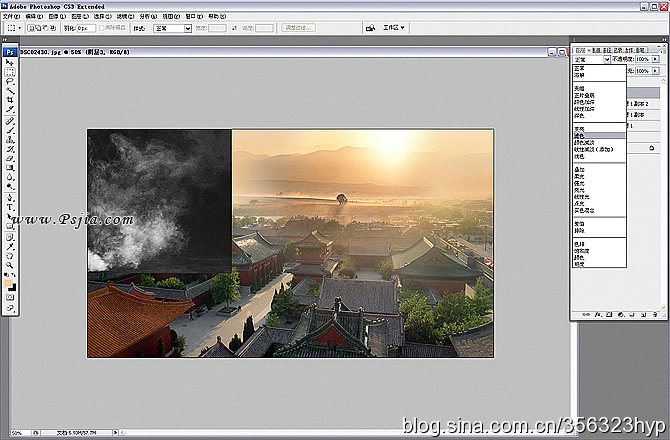Select the Crop tool

tap(10, 100)
